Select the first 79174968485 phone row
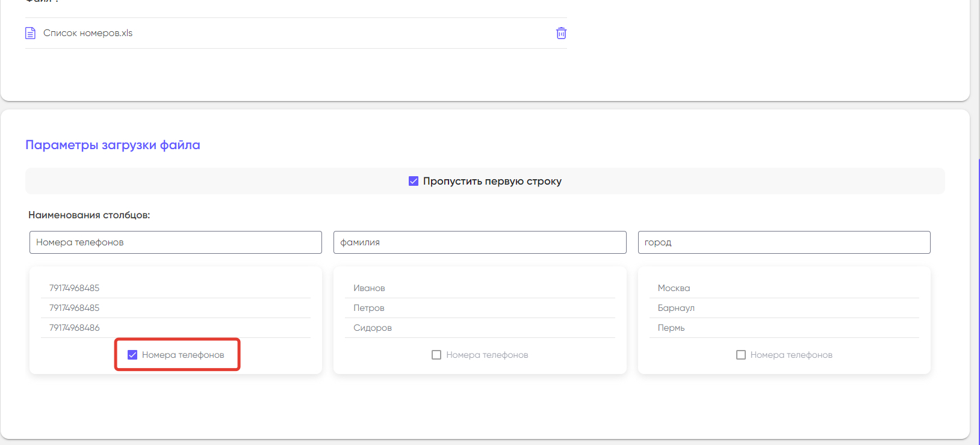 coord(176,288)
